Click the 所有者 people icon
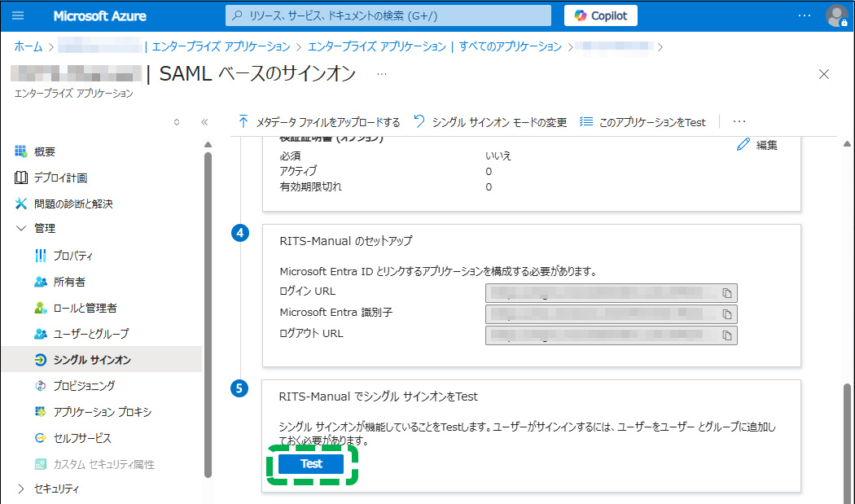Viewport: 855px width, 504px height. coord(41,282)
